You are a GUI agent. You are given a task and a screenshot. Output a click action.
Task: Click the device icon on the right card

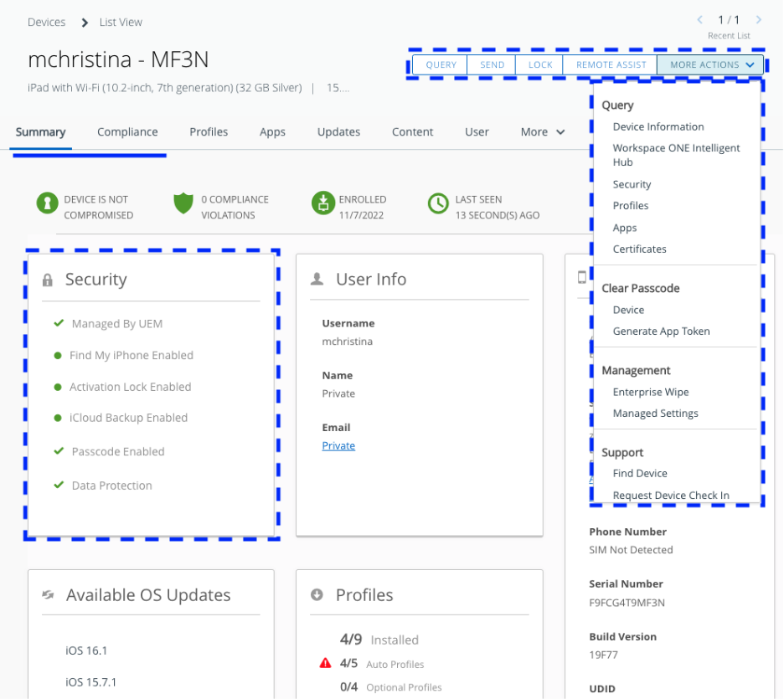tap(582, 277)
